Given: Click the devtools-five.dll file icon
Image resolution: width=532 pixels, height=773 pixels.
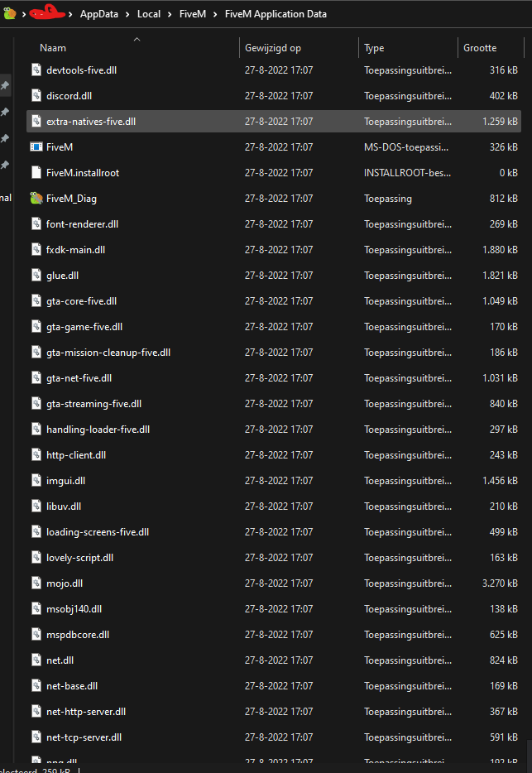Looking at the screenshot, I should click(x=36, y=70).
